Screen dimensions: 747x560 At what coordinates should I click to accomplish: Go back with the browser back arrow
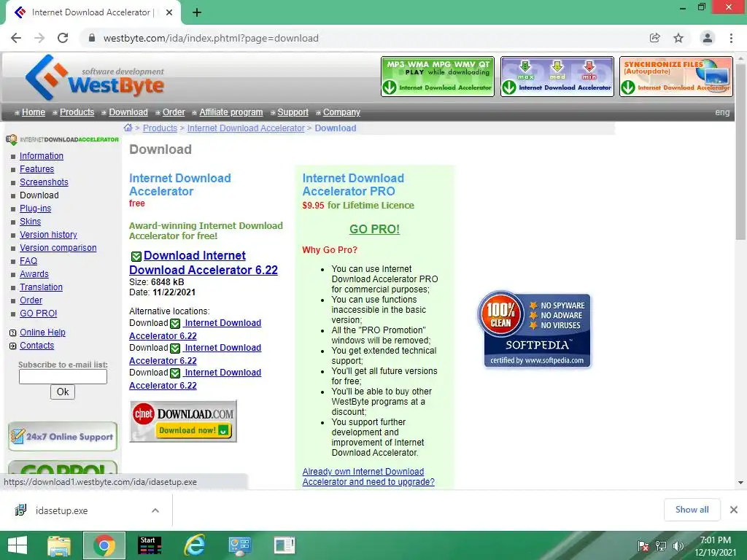(16, 38)
